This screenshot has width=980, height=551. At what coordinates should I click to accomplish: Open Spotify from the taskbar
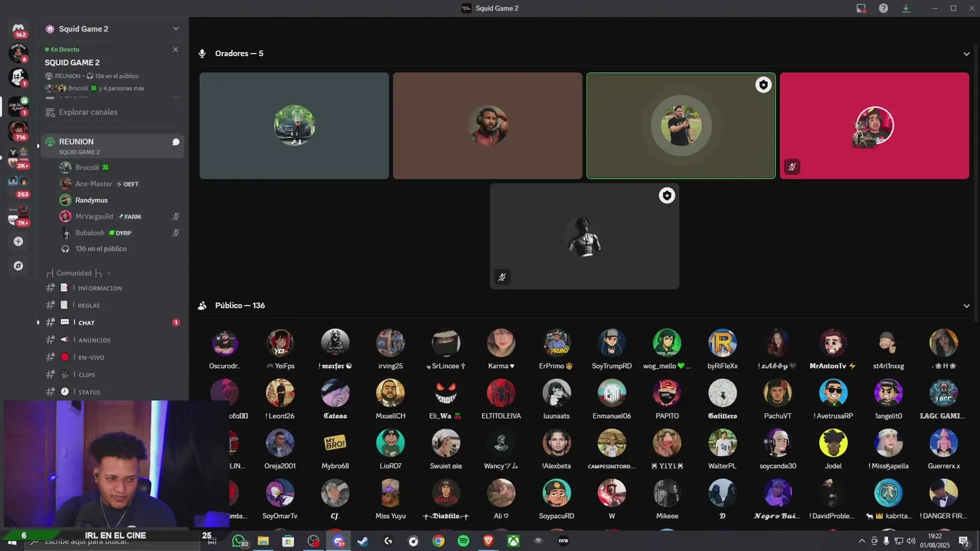[463, 541]
